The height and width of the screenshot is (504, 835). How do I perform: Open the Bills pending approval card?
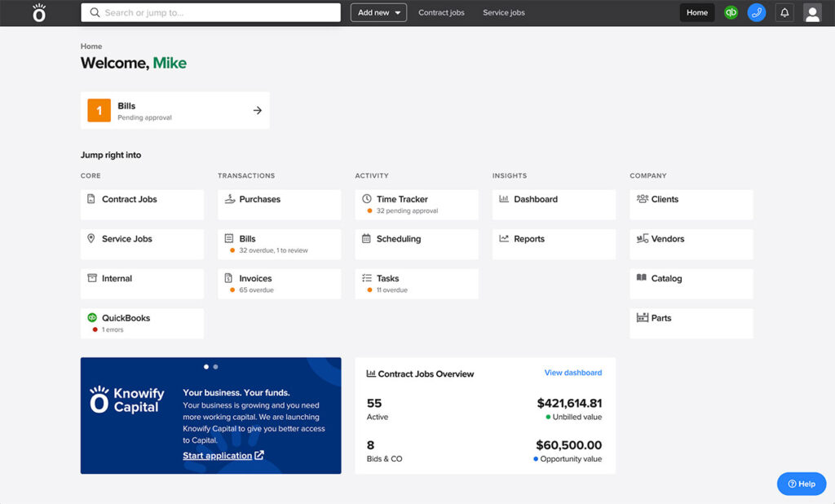[175, 110]
